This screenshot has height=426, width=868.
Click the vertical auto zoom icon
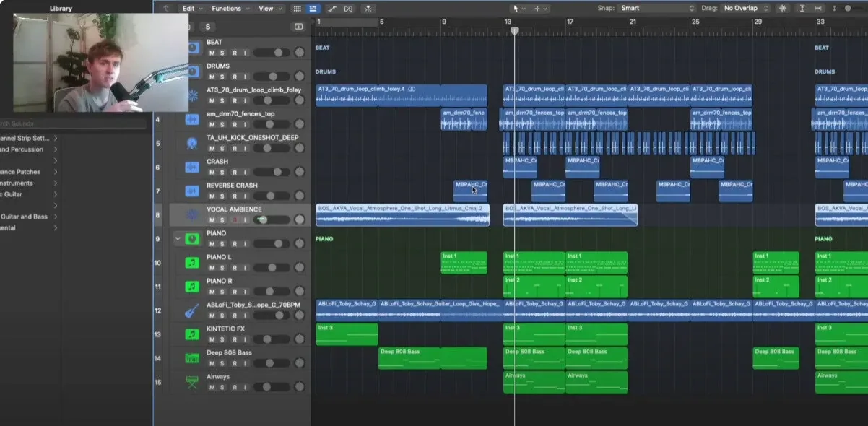(x=804, y=9)
